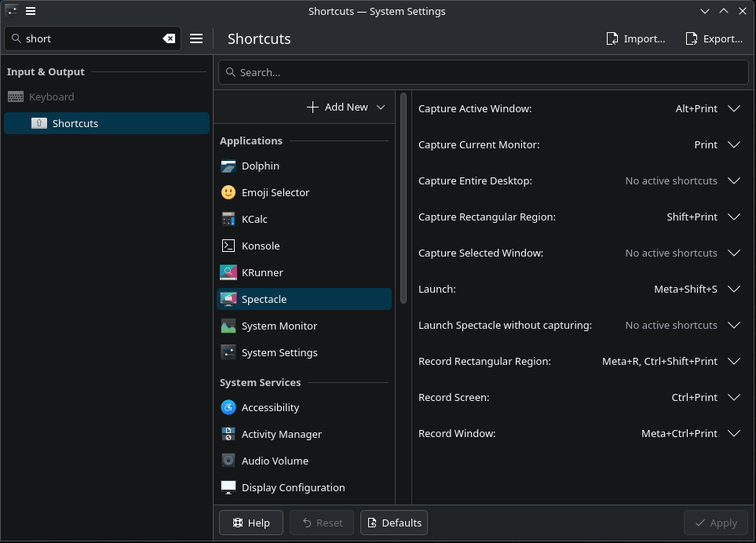
Task: Click the Apply button
Action: (715, 523)
